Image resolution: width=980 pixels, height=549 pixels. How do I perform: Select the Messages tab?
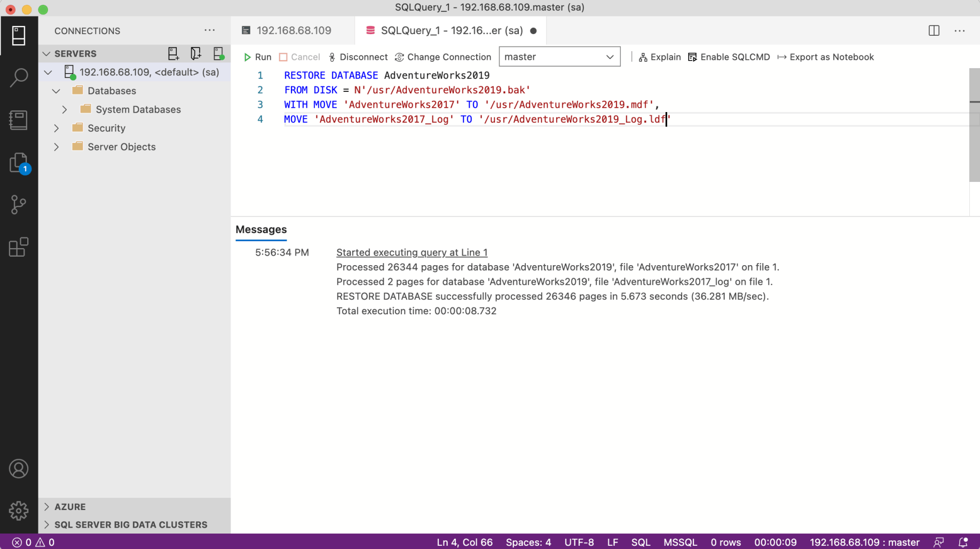pyautogui.click(x=261, y=229)
